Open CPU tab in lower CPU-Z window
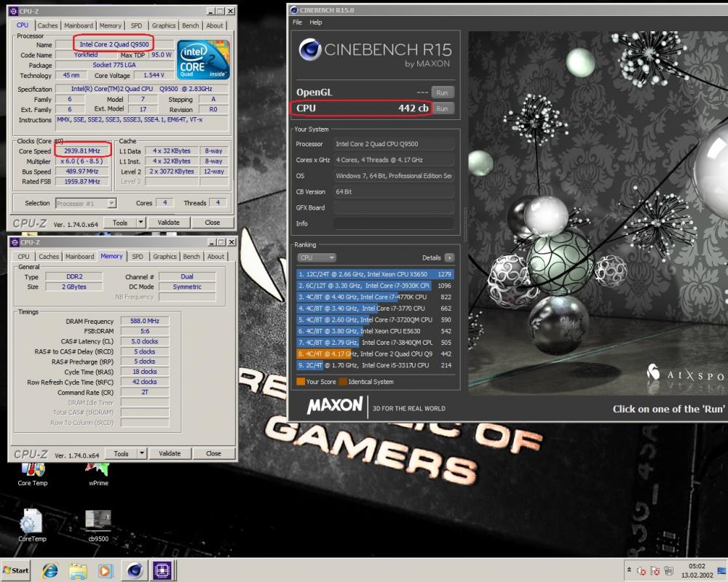The width and height of the screenshot is (728, 582). coord(23,257)
